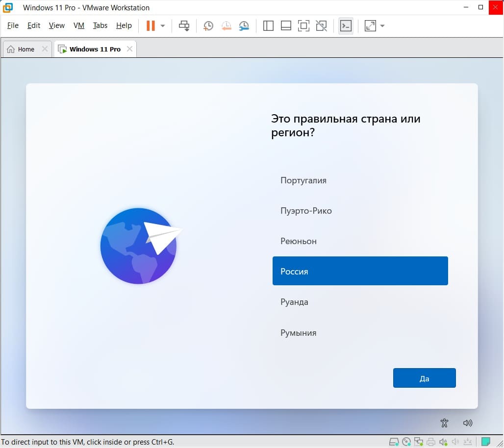Switch to Unity mode icon

point(321,25)
